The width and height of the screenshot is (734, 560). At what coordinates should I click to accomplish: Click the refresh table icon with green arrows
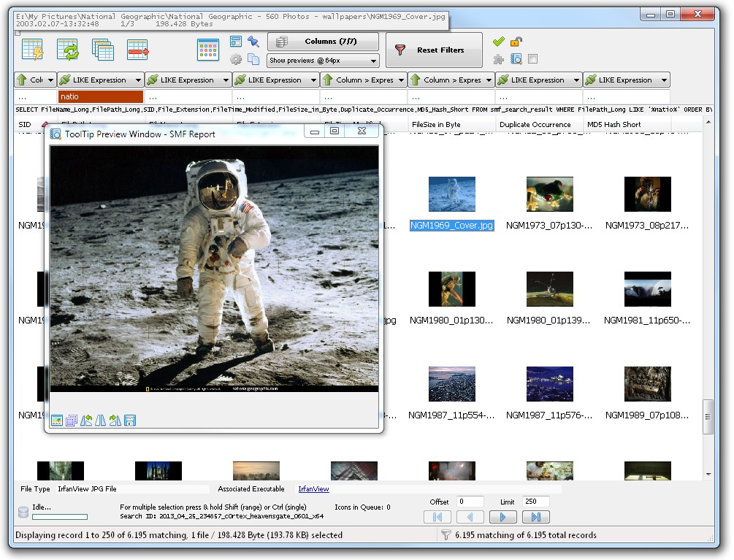68,50
